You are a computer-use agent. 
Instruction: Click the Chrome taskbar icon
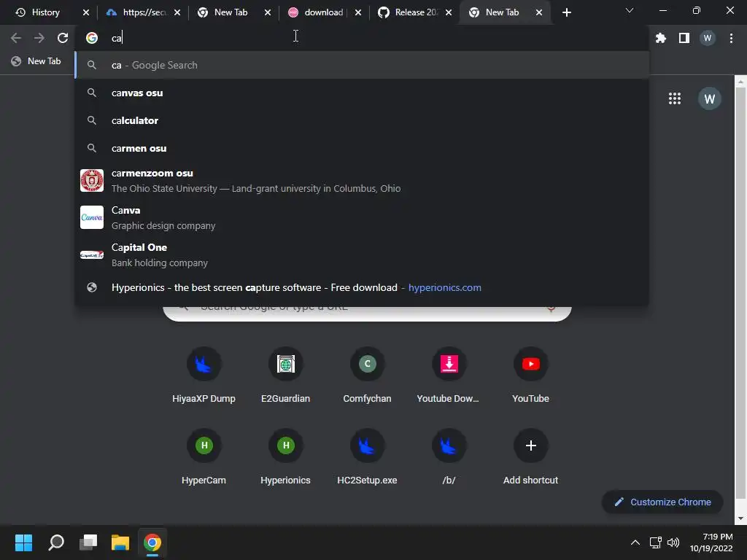pos(152,542)
